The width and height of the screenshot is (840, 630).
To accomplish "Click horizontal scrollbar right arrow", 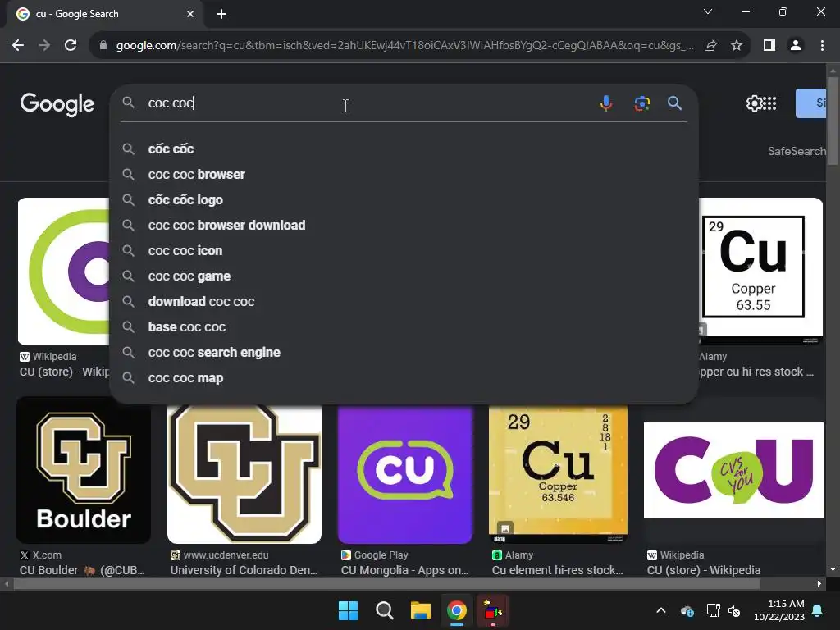I will click(819, 583).
